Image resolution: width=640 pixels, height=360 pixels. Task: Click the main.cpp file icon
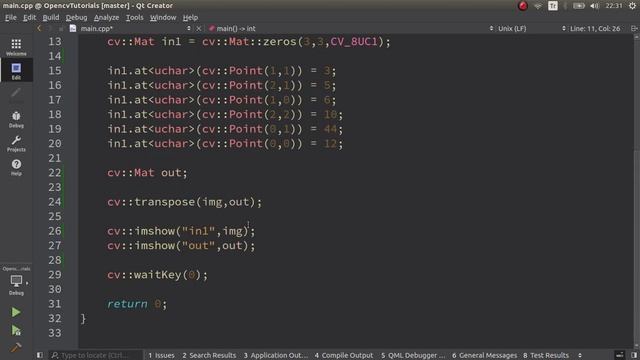pyautogui.click(x=73, y=29)
